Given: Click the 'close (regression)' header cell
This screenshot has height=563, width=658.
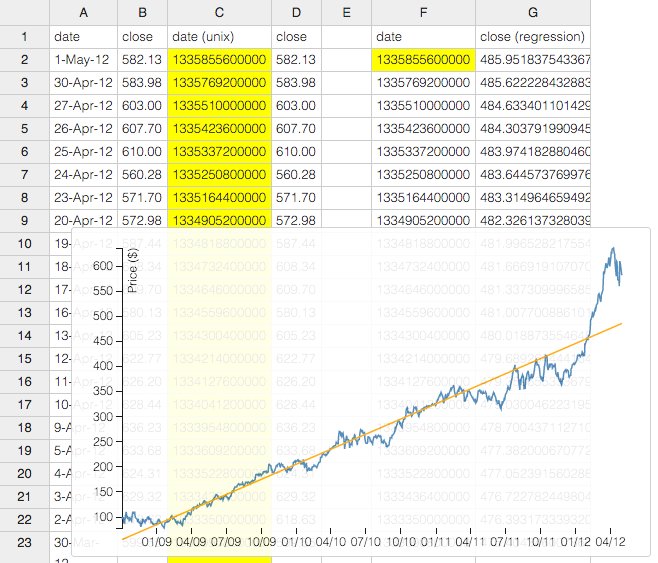Looking at the screenshot, I should 533,37.
